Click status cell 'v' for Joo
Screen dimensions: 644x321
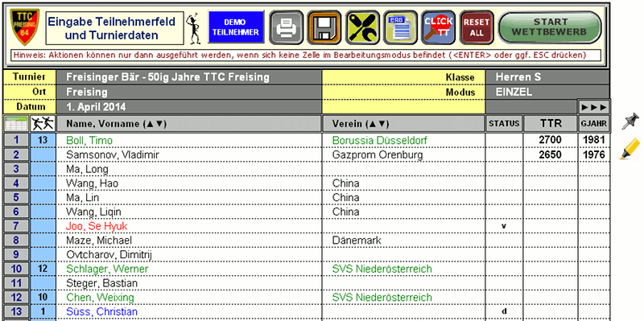504,226
